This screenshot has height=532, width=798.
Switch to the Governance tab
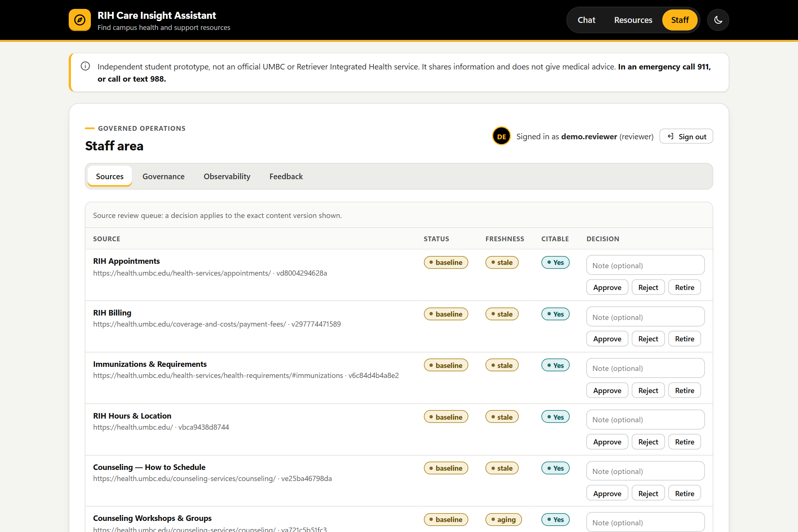click(164, 176)
